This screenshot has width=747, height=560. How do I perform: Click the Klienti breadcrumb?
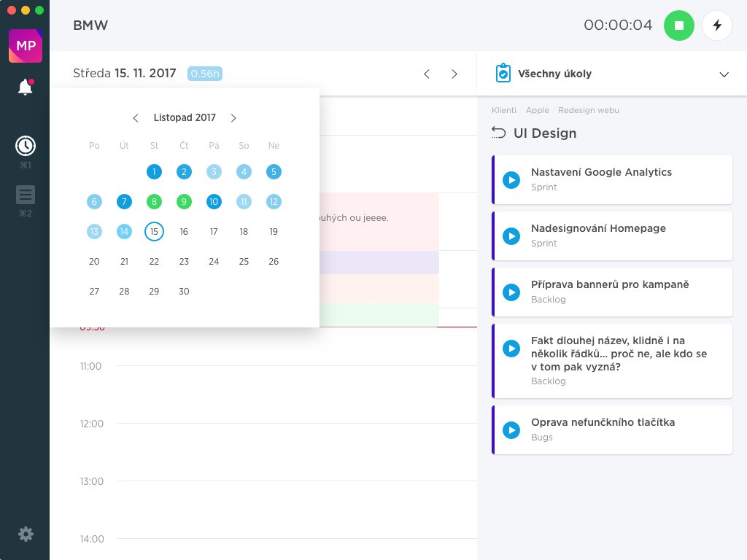point(503,110)
